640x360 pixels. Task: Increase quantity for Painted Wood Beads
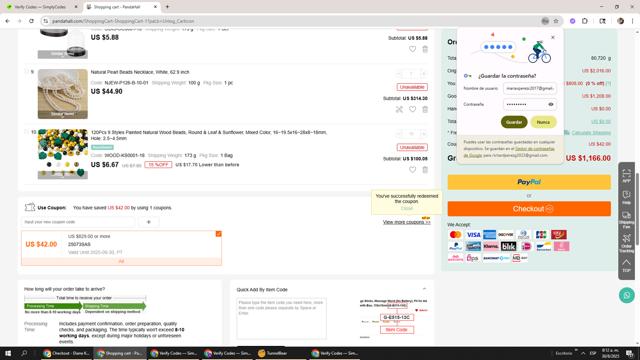[x=424, y=134]
